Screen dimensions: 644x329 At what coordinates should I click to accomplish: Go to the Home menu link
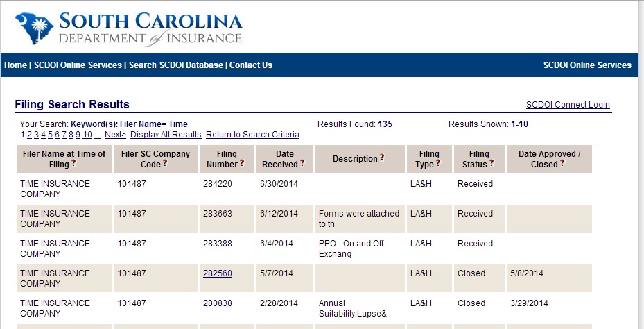coord(16,65)
